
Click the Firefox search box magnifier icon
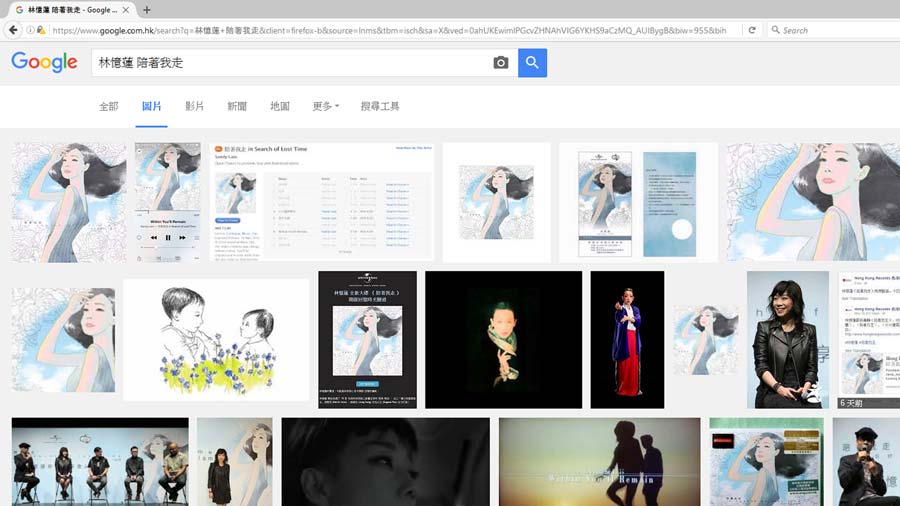tap(775, 30)
